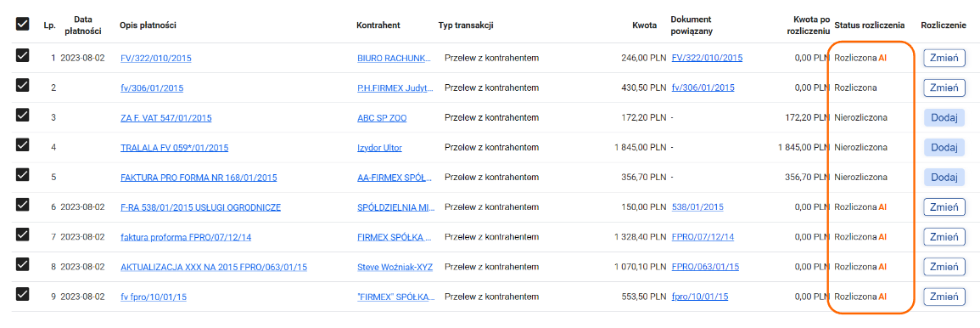
Task: Open linked document 538/01/2015
Action: click(x=697, y=207)
